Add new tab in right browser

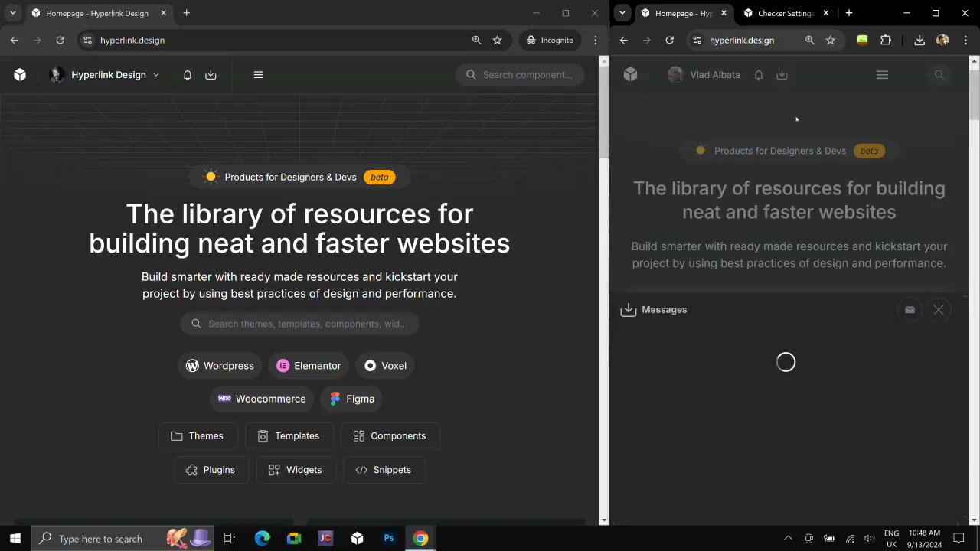click(849, 13)
